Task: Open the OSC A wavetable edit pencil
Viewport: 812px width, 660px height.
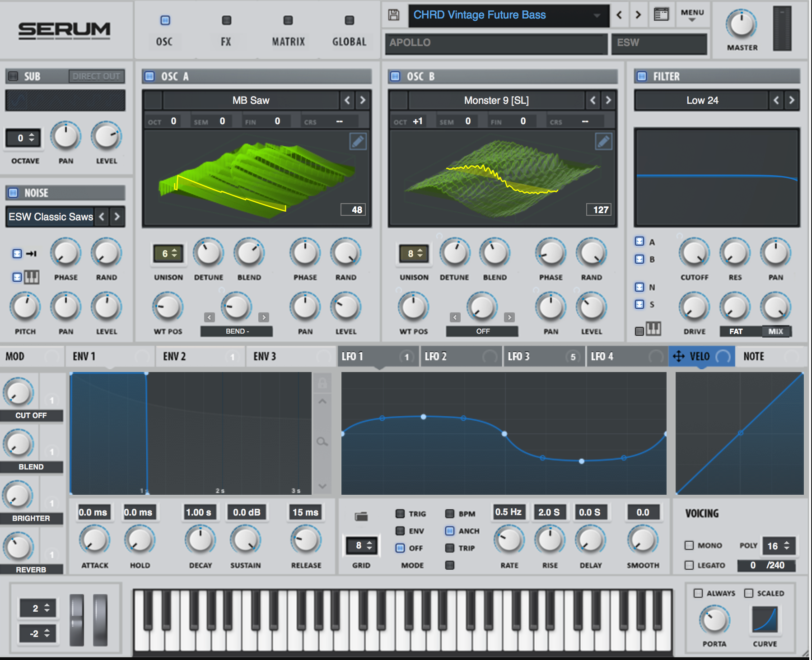Action: tap(358, 142)
